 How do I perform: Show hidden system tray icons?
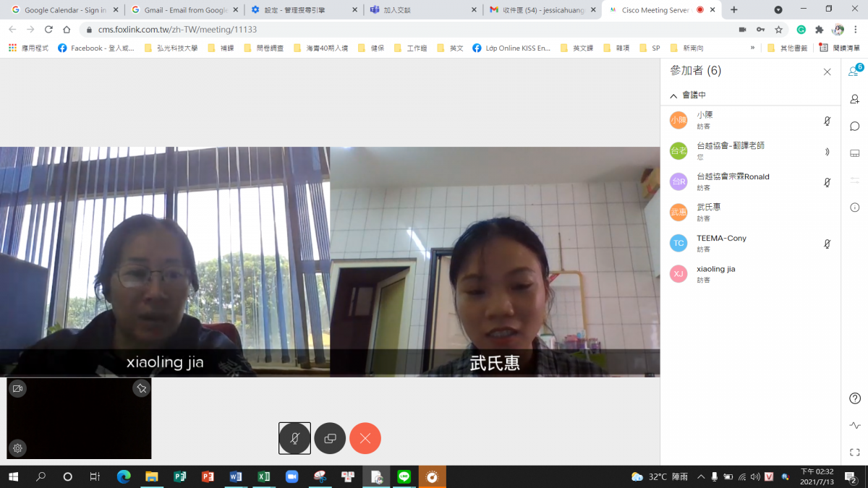coord(700,477)
